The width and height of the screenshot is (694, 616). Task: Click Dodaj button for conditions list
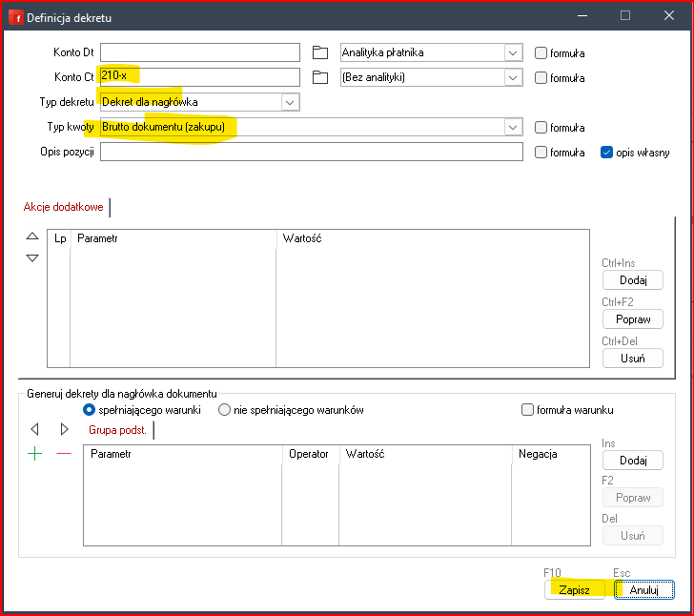(x=632, y=461)
